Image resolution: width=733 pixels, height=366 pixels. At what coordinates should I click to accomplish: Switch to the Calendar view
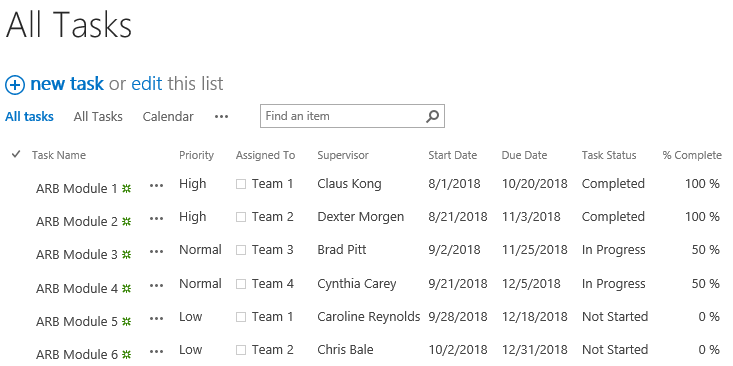point(168,116)
